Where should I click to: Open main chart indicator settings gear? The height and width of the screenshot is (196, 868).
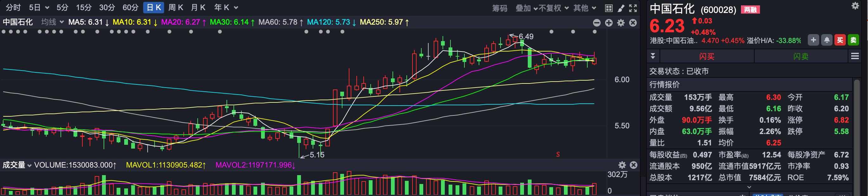click(x=621, y=22)
